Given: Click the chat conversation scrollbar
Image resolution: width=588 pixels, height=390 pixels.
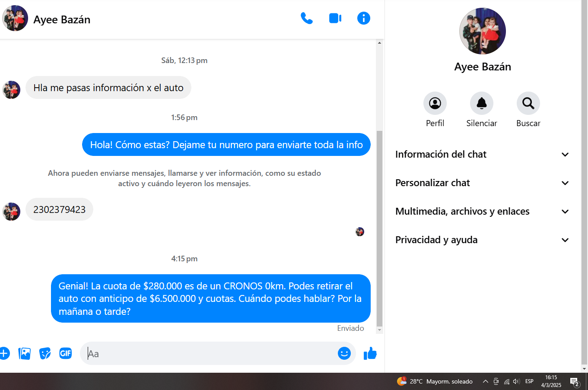Looking at the screenshot, I should click(379, 228).
